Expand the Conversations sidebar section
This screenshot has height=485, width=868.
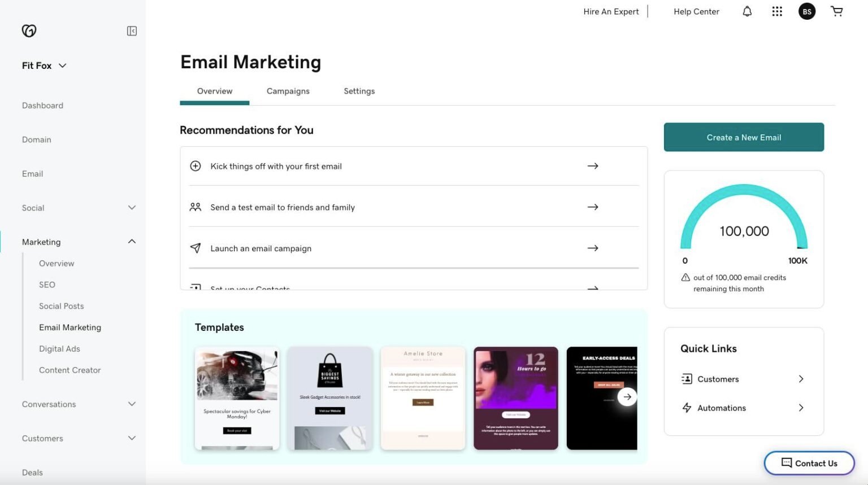[x=132, y=404]
